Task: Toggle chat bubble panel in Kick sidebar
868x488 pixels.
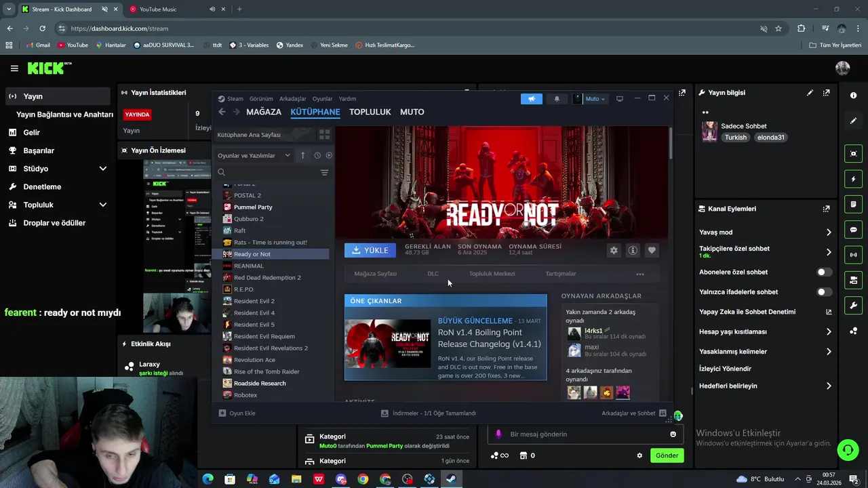Action: pyautogui.click(x=853, y=230)
